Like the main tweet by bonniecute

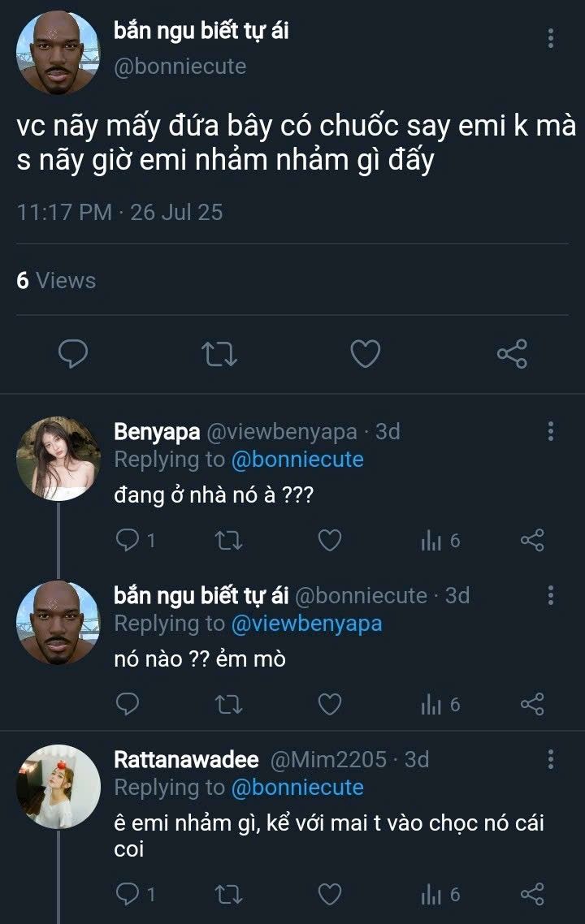pos(366,353)
